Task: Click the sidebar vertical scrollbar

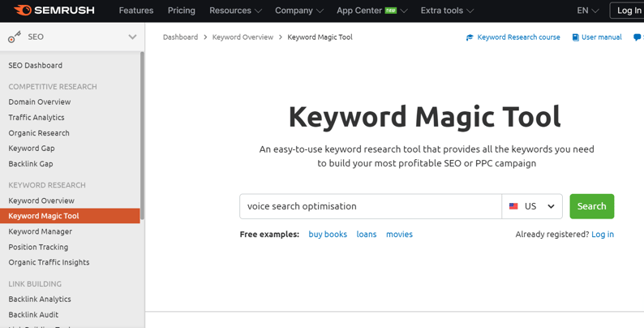Action: [142, 136]
